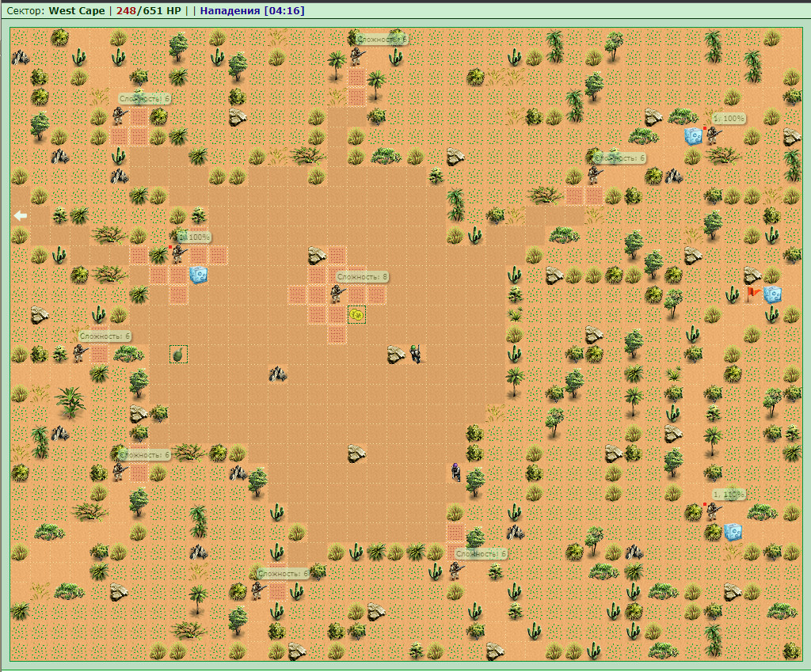Attack the soldier labeled Сложность: 8
Viewport: 811px width, 672px height.
(336, 294)
